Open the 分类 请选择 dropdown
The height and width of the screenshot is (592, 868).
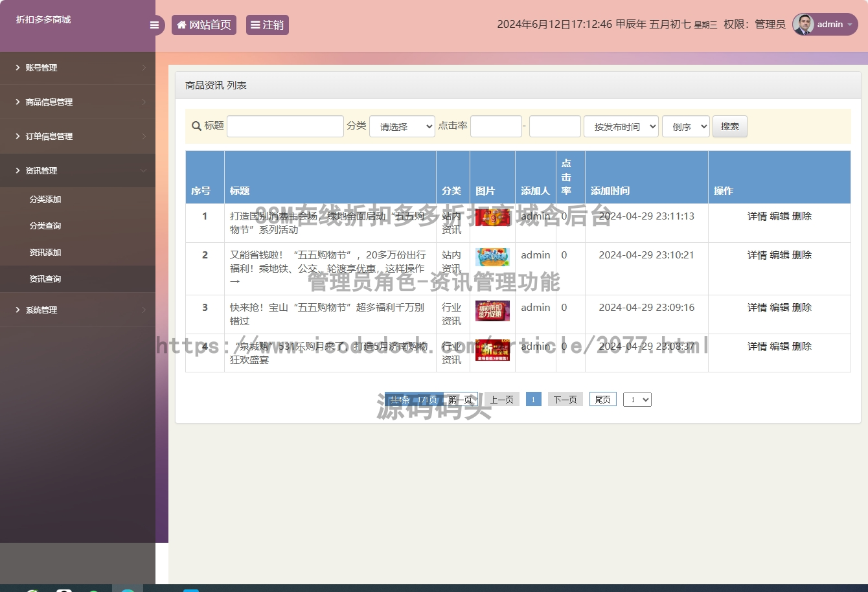click(x=402, y=126)
